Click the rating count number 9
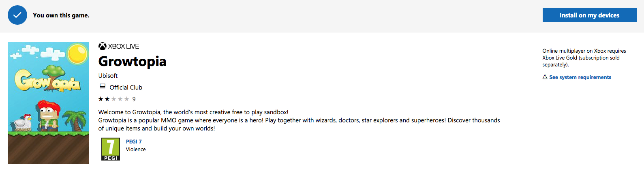The height and width of the screenshot is (171, 644). pyautogui.click(x=134, y=99)
